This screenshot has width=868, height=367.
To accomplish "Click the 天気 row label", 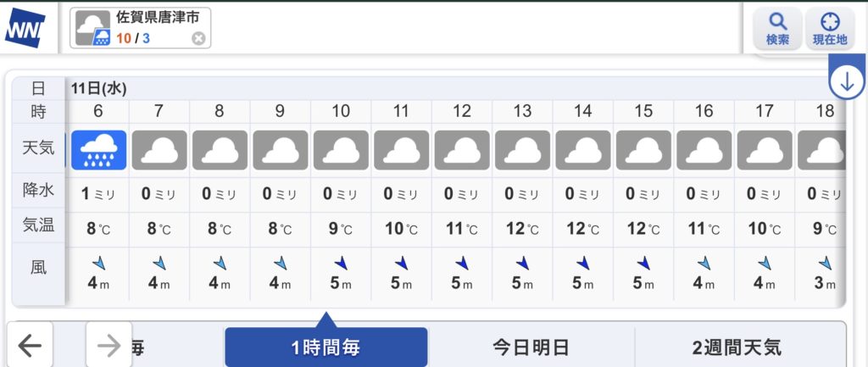I will (38, 148).
